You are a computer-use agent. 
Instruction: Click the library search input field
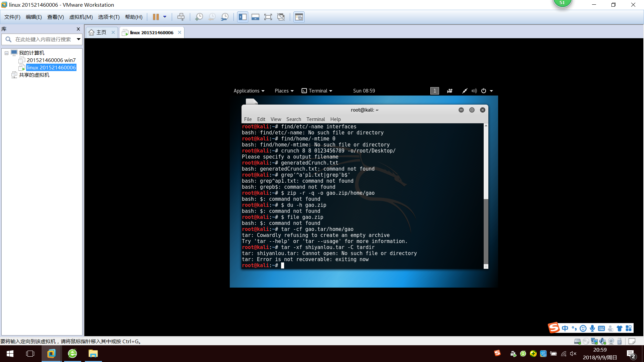click(x=43, y=40)
